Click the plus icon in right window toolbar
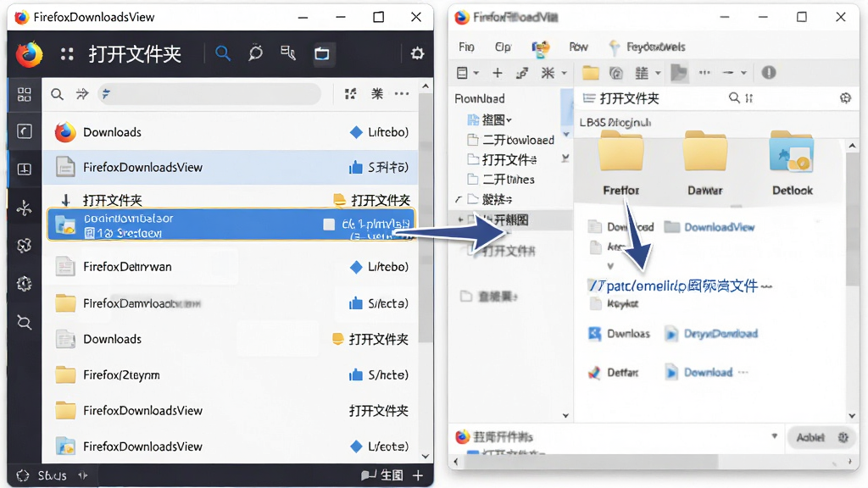The height and width of the screenshot is (488, 868). 497,73
